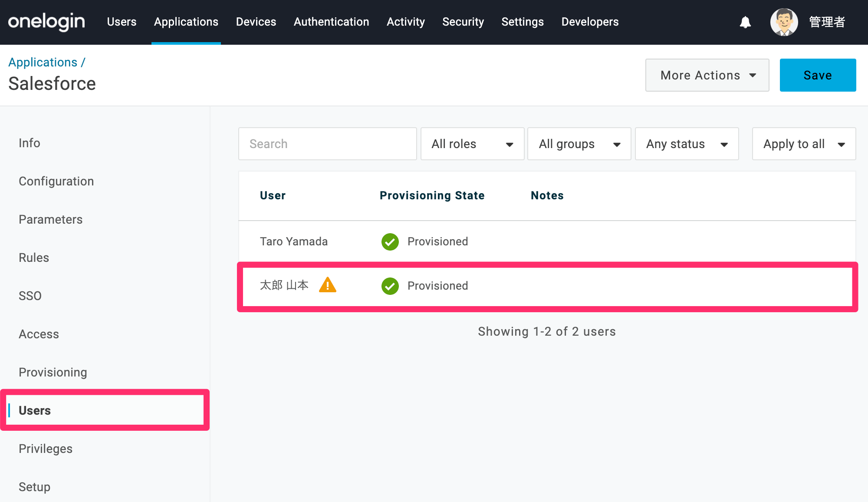The image size is (868, 502).
Task: Select the 太郎 山本 user row
Action: click(547, 286)
